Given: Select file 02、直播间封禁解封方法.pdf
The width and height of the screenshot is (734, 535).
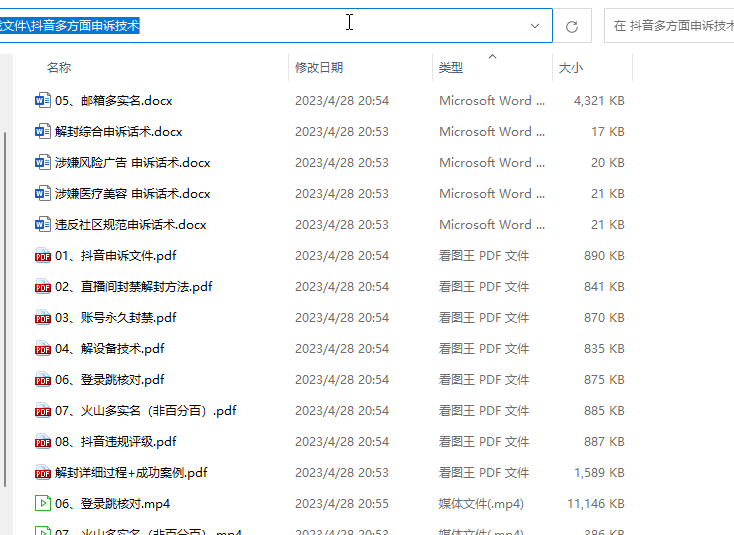Looking at the screenshot, I should tap(134, 286).
